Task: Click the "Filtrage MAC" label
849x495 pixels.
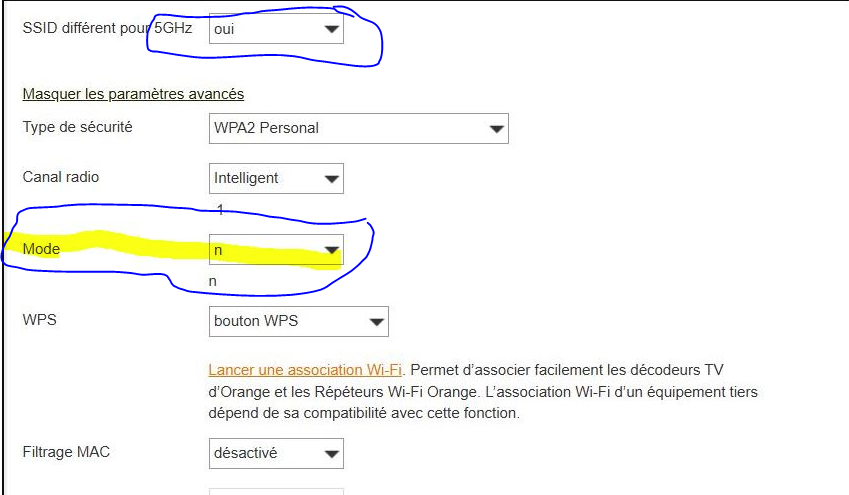Action: [66, 452]
